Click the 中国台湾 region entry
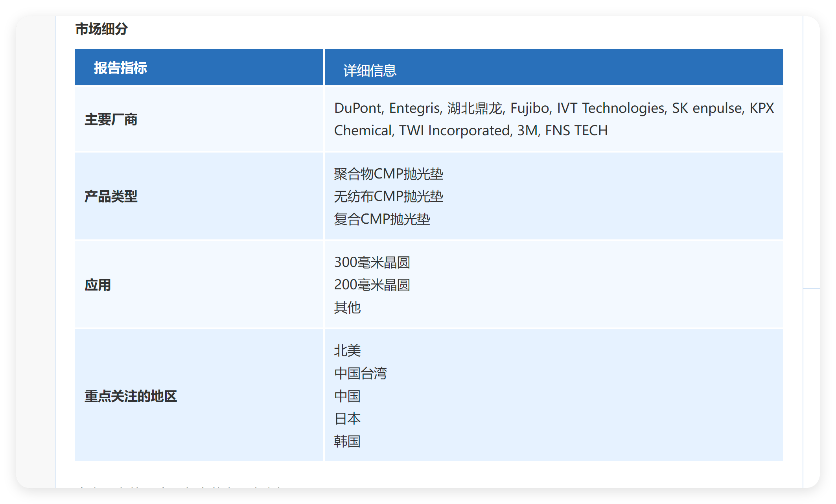Screen dimensions: 836x504 (x=360, y=373)
